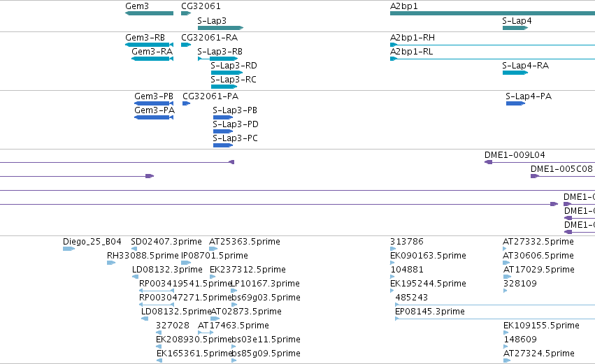Open polypeptide S-Lap3-PC
595x364 pixels.
(x=235, y=138)
